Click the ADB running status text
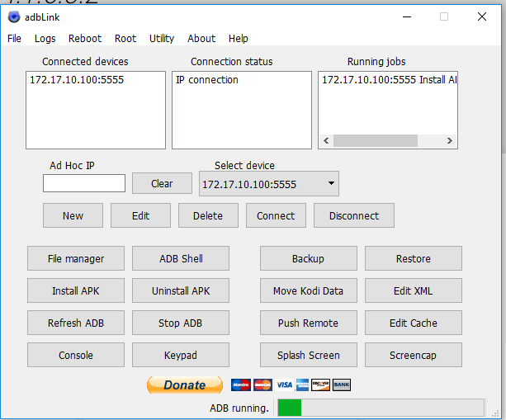This screenshot has width=506, height=420. 239,408
